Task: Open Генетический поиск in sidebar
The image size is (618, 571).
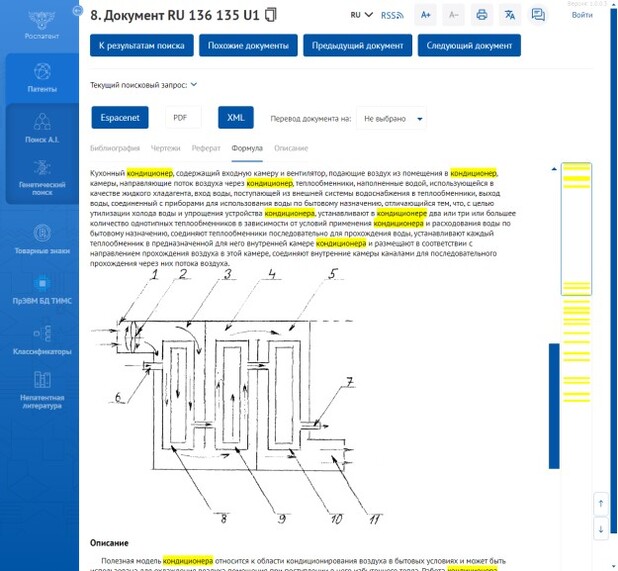Action: pos(42,178)
